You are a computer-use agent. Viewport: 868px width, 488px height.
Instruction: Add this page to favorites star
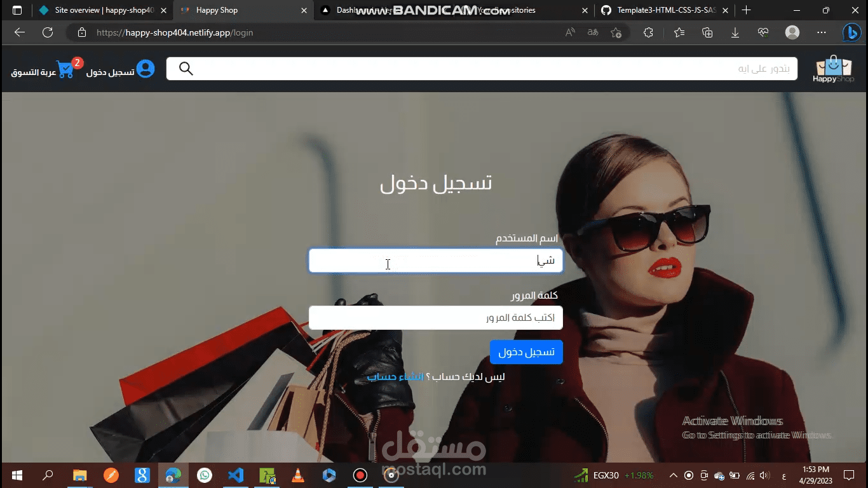[x=616, y=32]
